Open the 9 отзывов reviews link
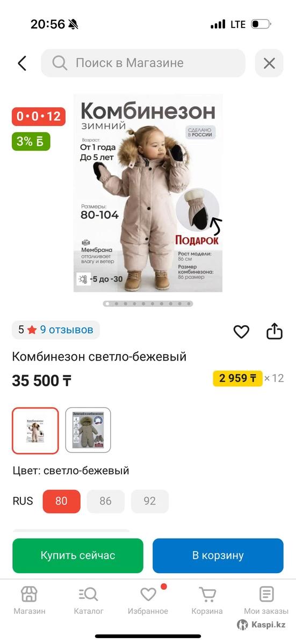Viewport: 296px width, 644px height. pos(67,330)
